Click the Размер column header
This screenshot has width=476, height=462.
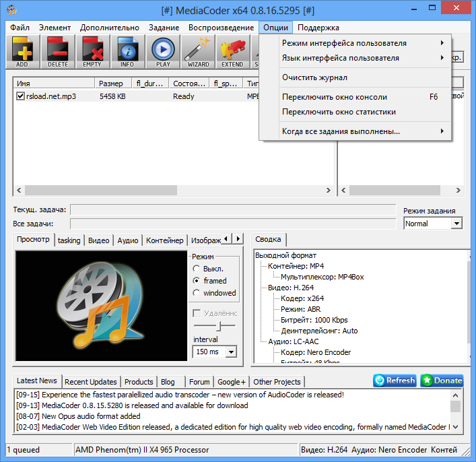pyautogui.click(x=113, y=84)
